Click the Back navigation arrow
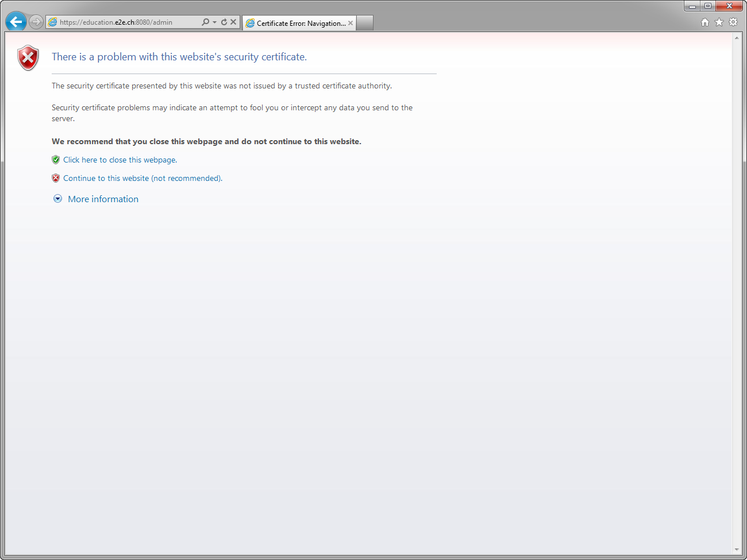 point(16,21)
